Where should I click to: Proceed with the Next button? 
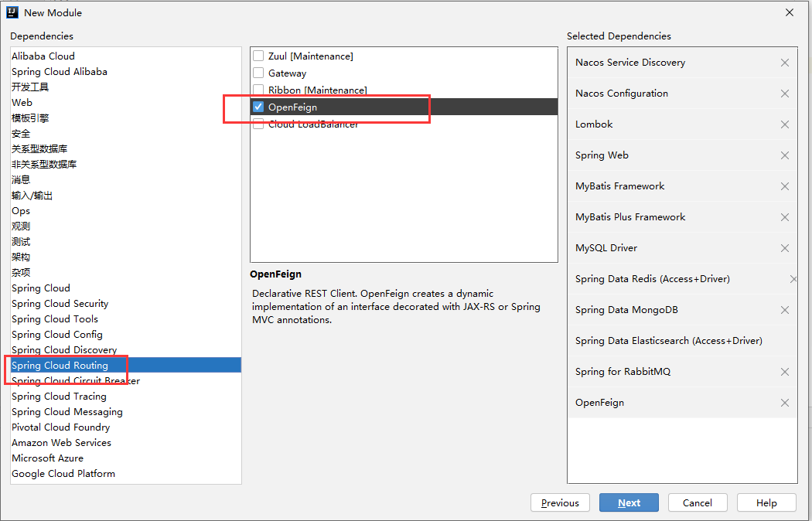[629, 503]
